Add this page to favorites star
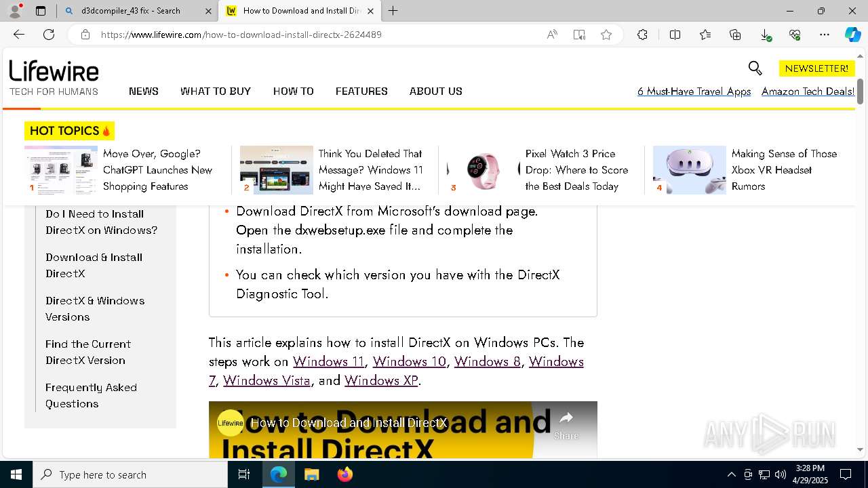868x488 pixels. 606,35
